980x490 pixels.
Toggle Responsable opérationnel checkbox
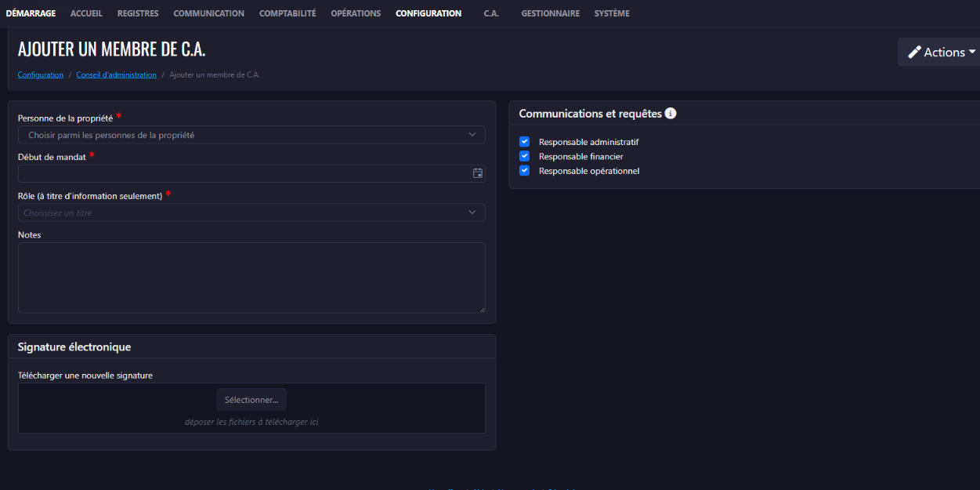tap(525, 170)
